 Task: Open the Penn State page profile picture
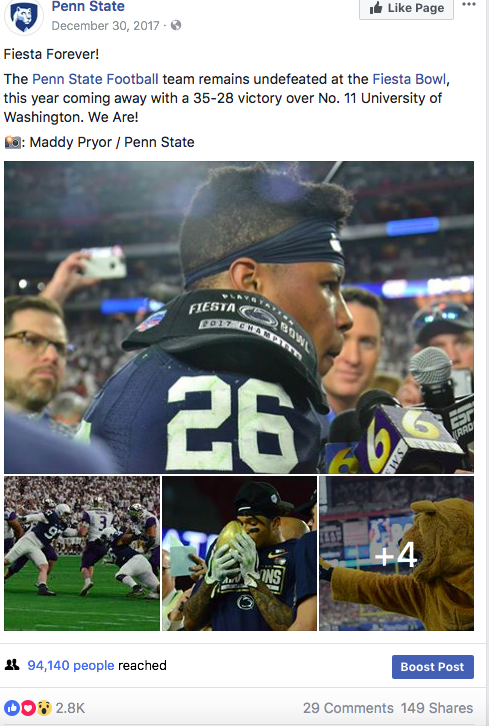click(x=23, y=16)
